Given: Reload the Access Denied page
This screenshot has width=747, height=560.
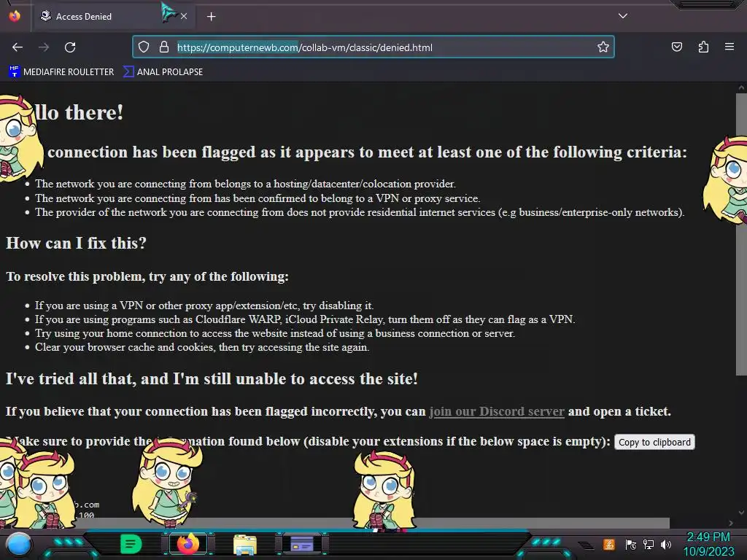Looking at the screenshot, I should point(70,47).
